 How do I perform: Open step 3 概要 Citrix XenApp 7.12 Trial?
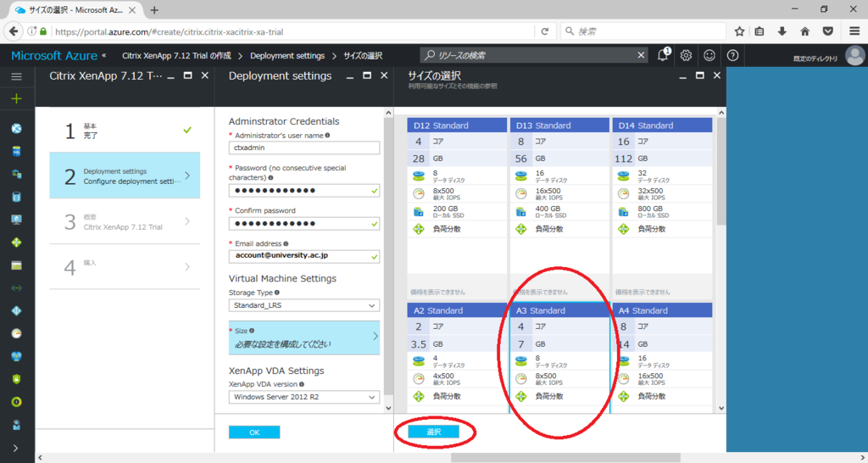tap(125, 221)
